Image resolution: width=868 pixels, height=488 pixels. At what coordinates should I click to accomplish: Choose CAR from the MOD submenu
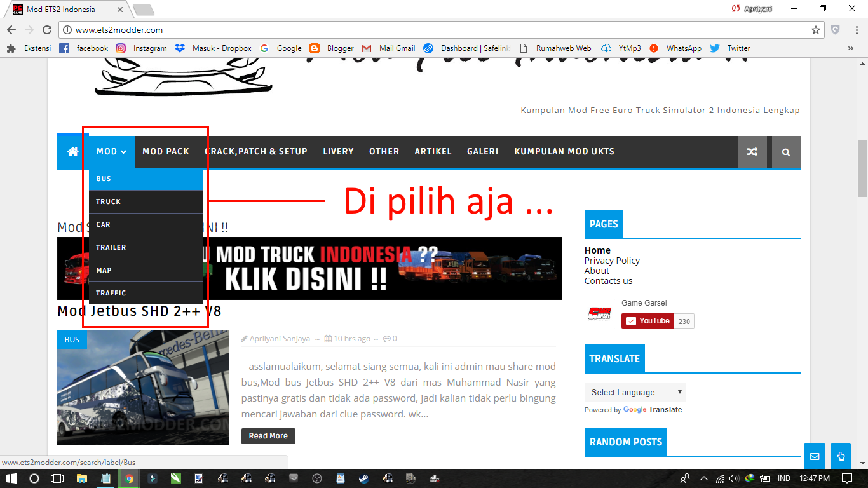146,224
